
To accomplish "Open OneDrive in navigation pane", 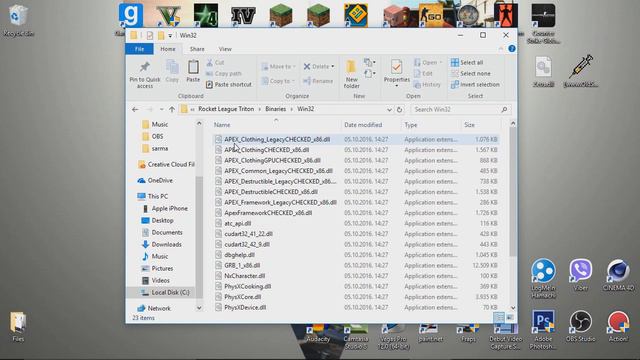I will tap(155, 180).
